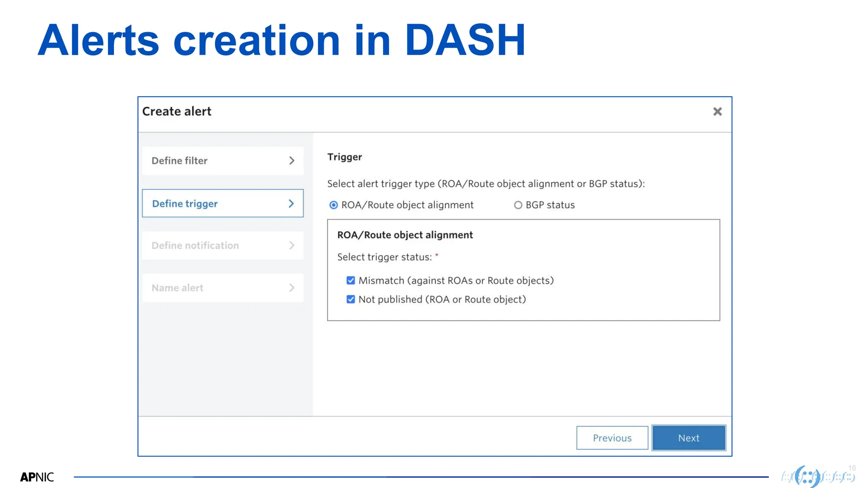
Task: Select the BGP status radio button
Action: pos(518,205)
